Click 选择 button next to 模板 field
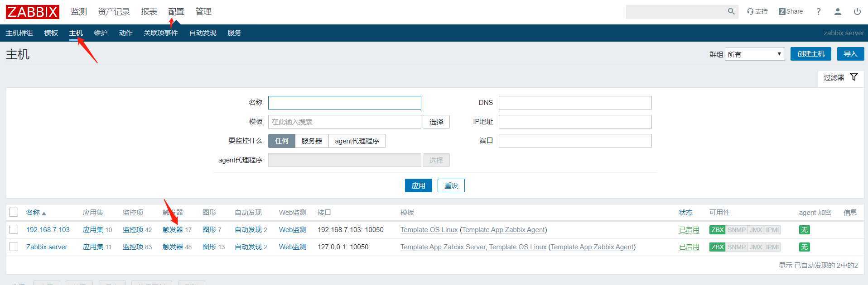The image size is (868, 285). [x=436, y=122]
